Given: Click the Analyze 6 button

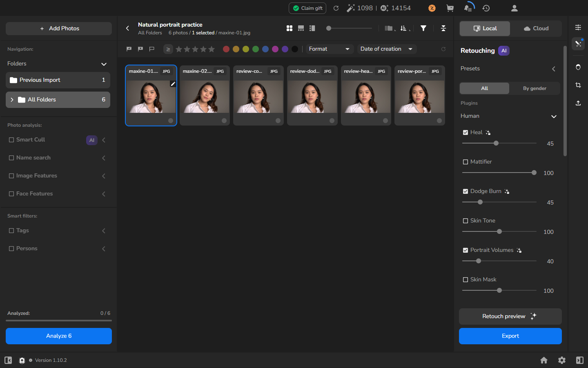Looking at the screenshot, I should (59, 336).
